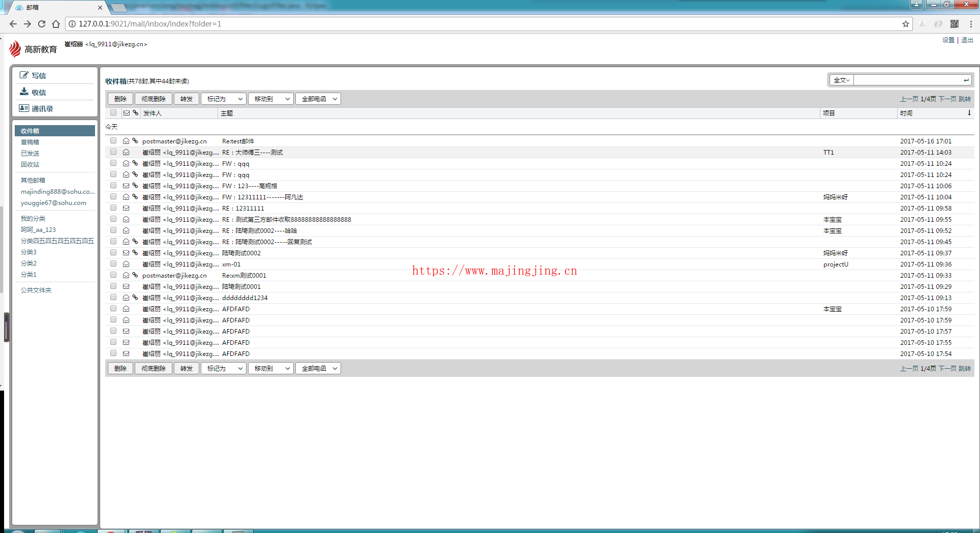Tick the select-all checkbox in header
This screenshot has height=533, width=980.
(113, 113)
